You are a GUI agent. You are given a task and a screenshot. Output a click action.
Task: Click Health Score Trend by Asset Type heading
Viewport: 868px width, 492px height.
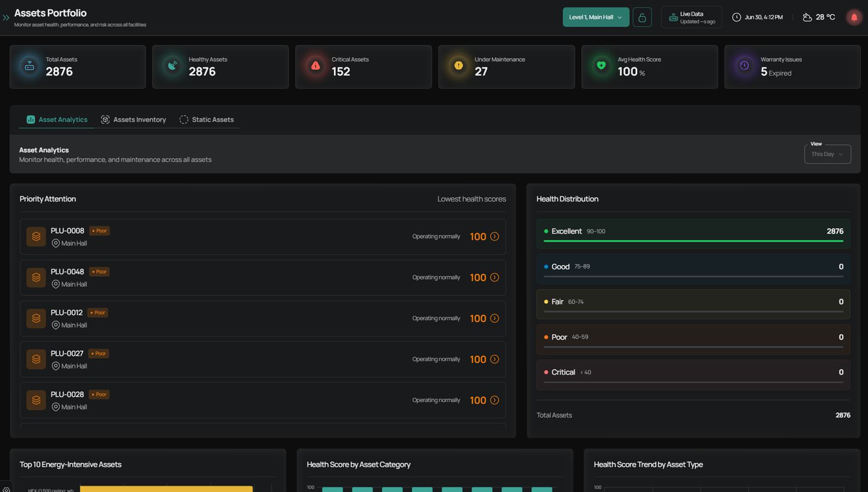[x=648, y=465]
